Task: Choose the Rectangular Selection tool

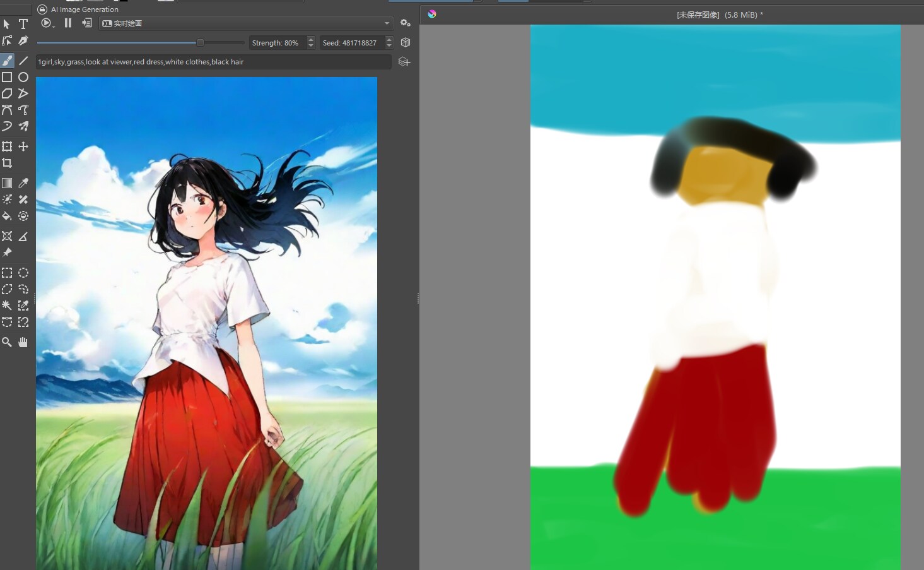Action: click(x=7, y=273)
